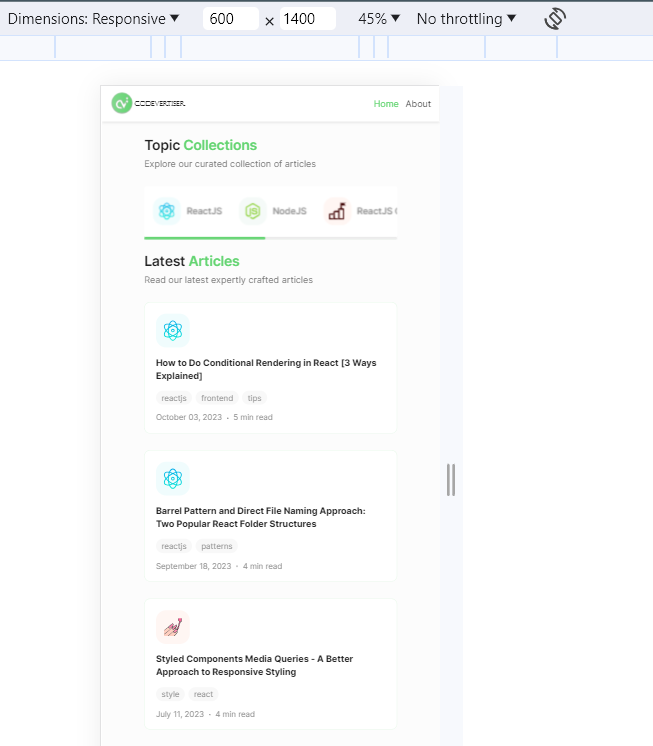Go to the Home nav link
The image size is (653, 746).
pos(386,104)
